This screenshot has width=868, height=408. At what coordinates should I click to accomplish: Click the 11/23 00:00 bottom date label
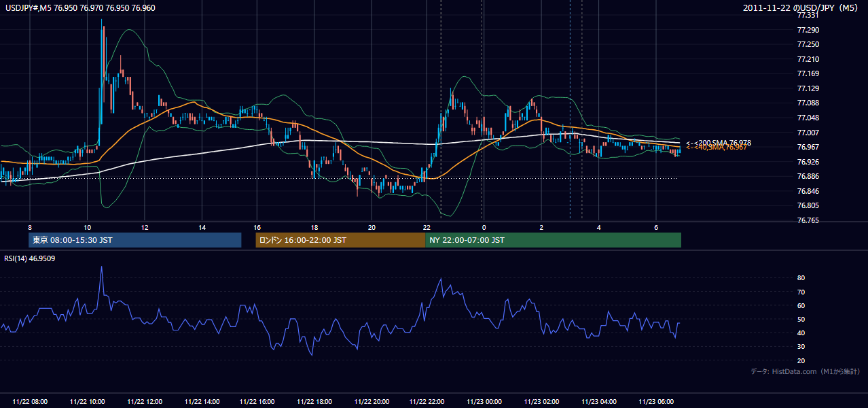click(484, 402)
